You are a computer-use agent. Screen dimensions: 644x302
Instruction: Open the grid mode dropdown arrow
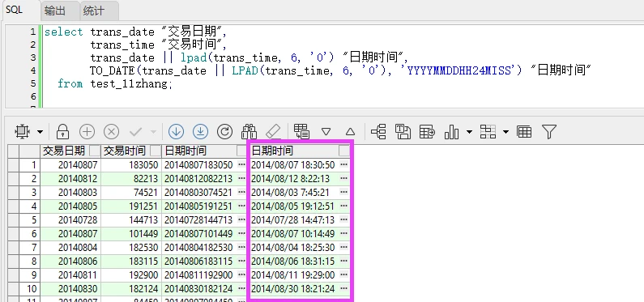click(40, 132)
